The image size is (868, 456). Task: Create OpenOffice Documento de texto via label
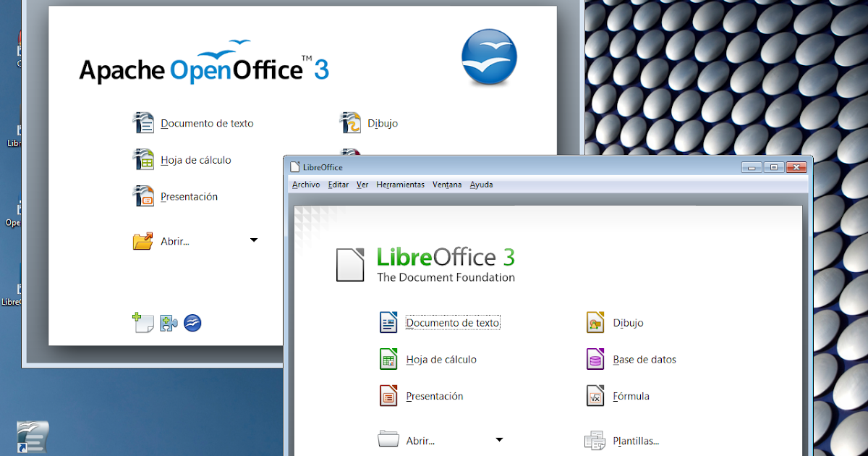(x=207, y=124)
